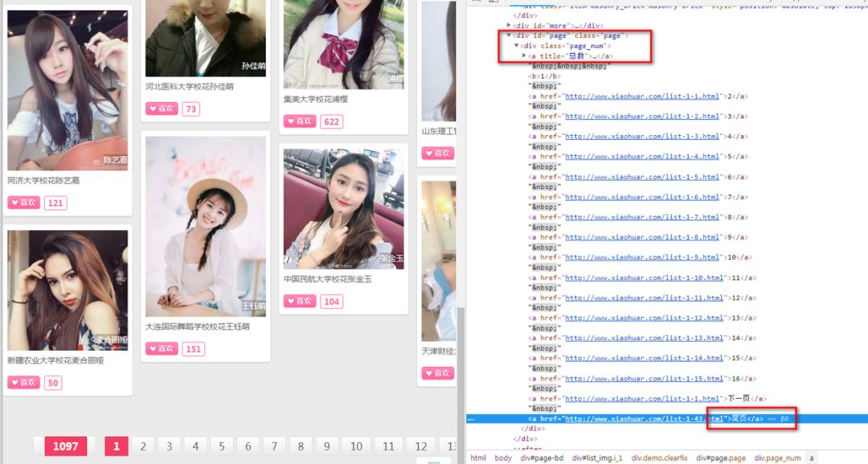Click the 1097 total count button
Screen dimensions: 868x464
pyautogui.click(x=65, y=446)
